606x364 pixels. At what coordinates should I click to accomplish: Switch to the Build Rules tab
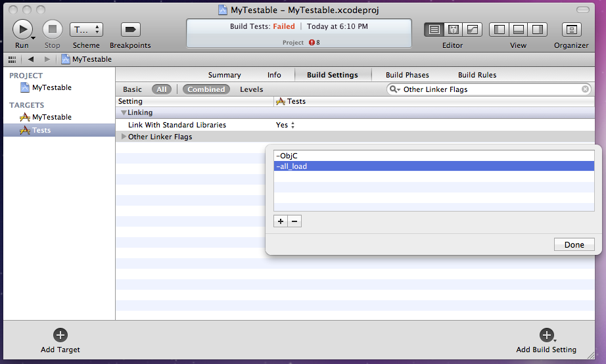pos(477,75)
